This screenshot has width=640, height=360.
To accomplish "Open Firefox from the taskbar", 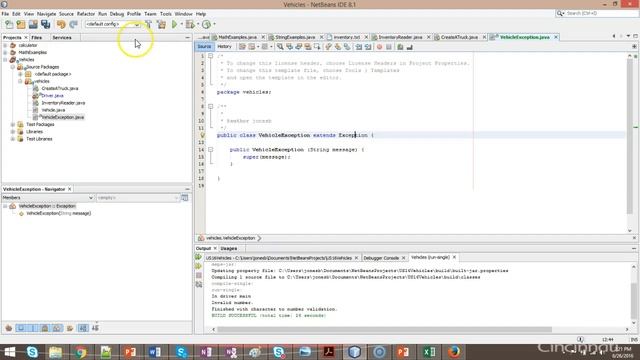I will tap(454, 352).
